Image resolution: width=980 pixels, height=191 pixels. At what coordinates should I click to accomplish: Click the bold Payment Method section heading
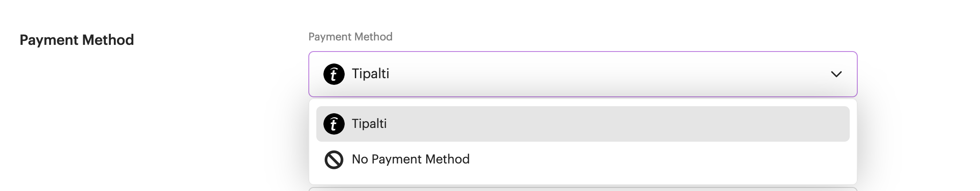[x=77, y=40]
